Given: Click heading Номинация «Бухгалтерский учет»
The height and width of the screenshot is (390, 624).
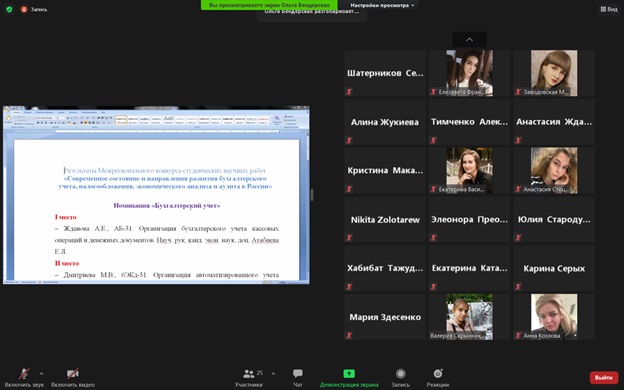Looking at the screenshot, I should [167, 205].
